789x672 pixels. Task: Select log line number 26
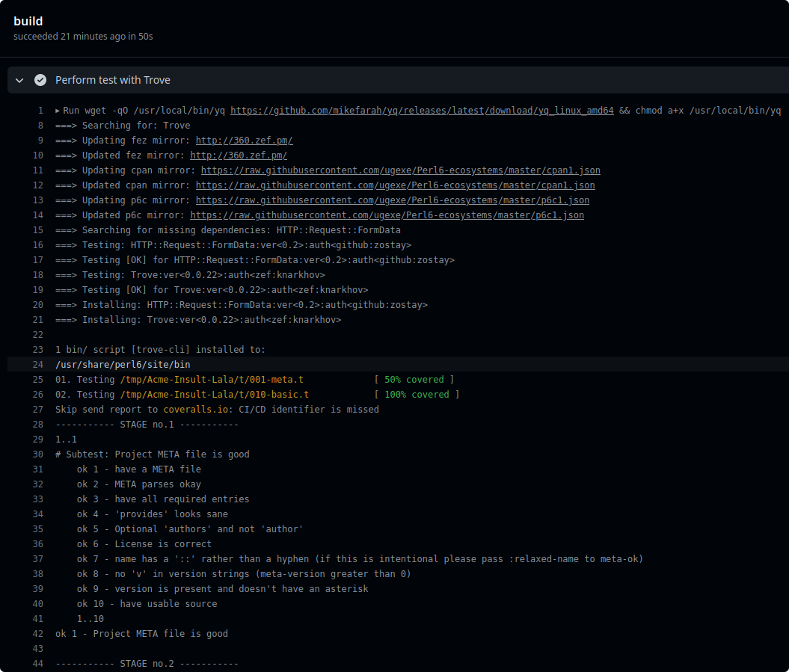[38, 395]
